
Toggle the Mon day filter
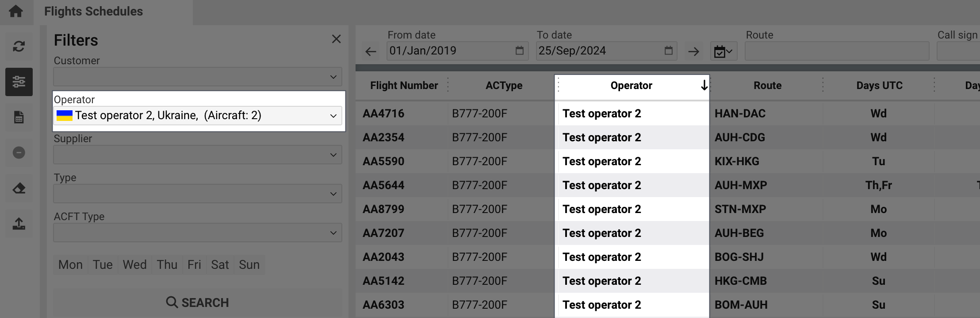pyautogui.click(x=70, y=265)
